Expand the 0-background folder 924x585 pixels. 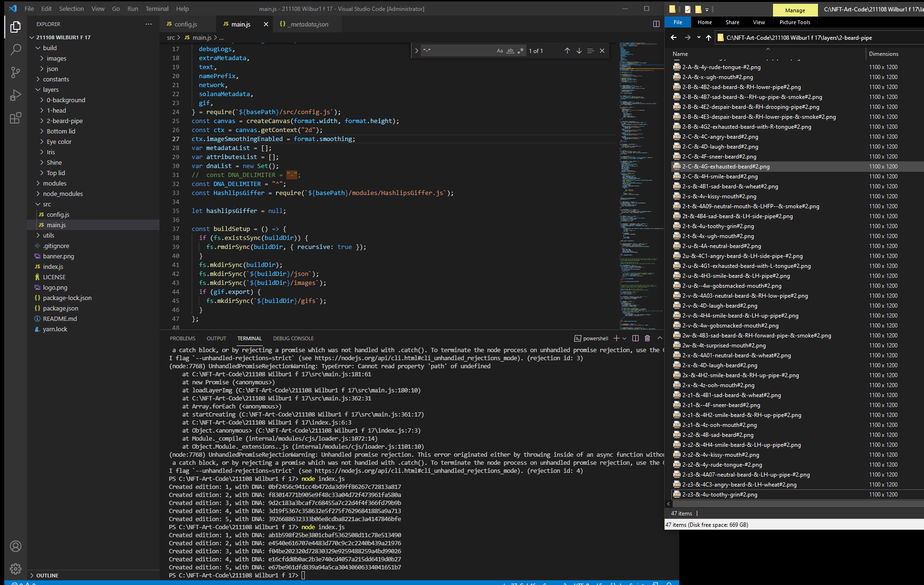tap(66, 100)
